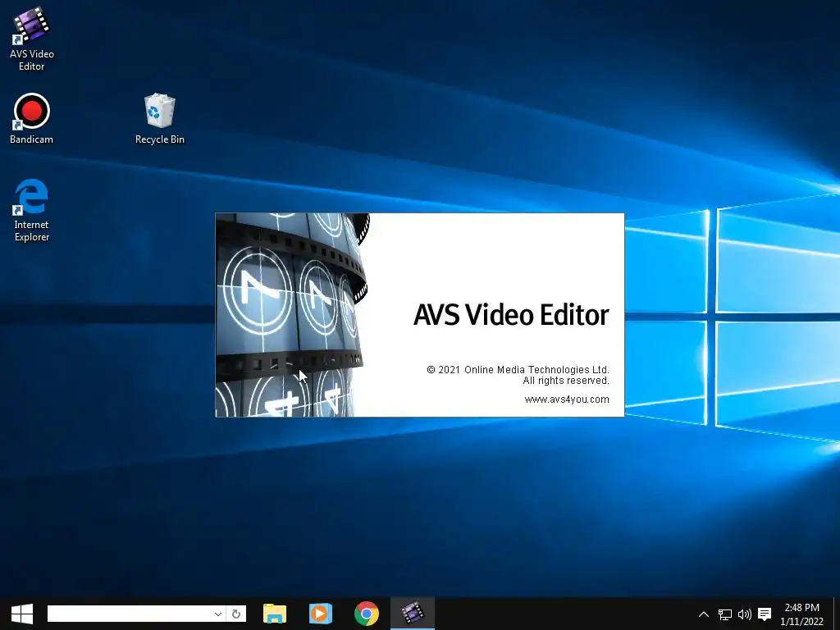
Task: Click the Show Desktop strip at taskbar end
Action: (x=837, y=614)
